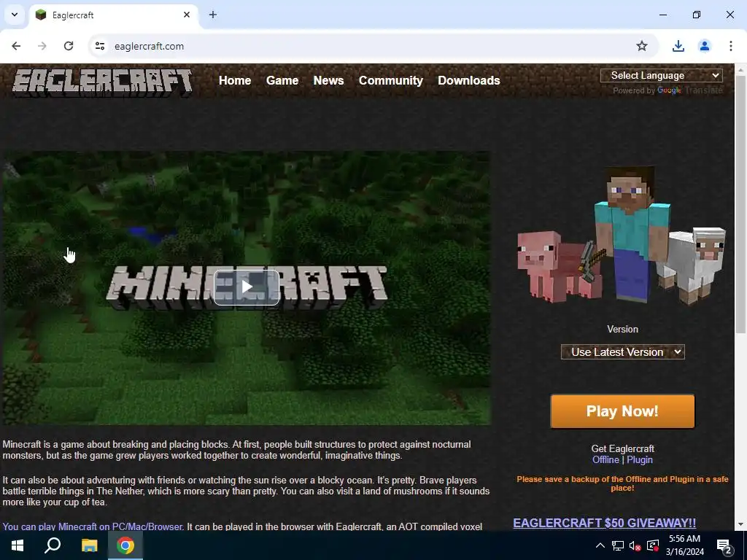The image size is (747, 560).
Task: Open the Game menu item
Action: pyautogui.click(x=282, y=80)
